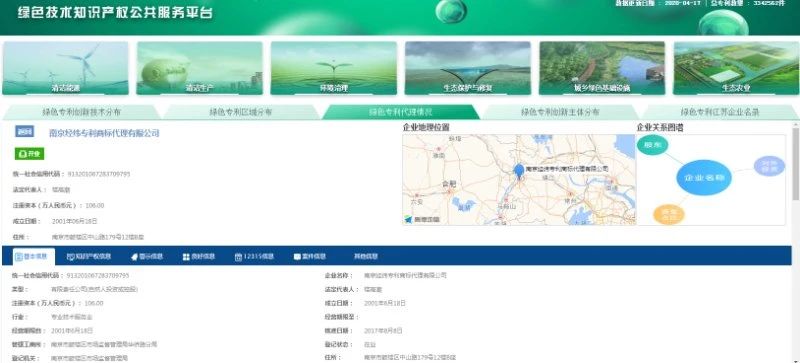Open the 城乡绿色基础设施 category tile
This screenshot has width=800, height=363.
[x=602, y=68]
